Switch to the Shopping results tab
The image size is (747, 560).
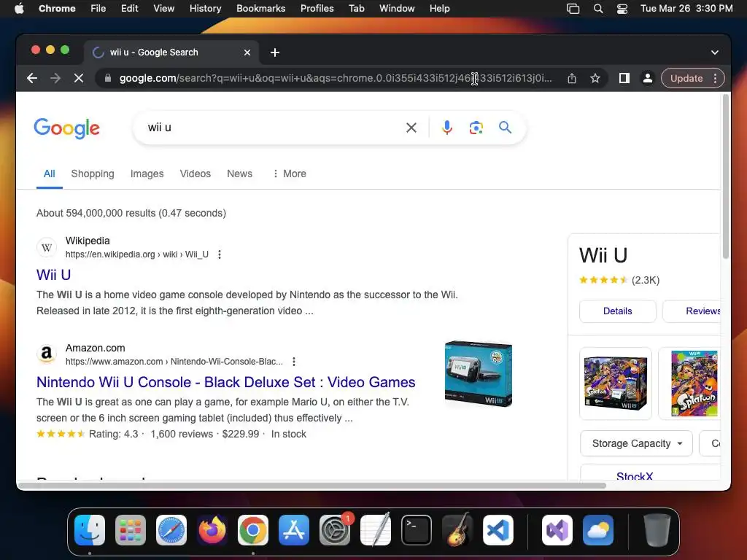coord(93,174)
